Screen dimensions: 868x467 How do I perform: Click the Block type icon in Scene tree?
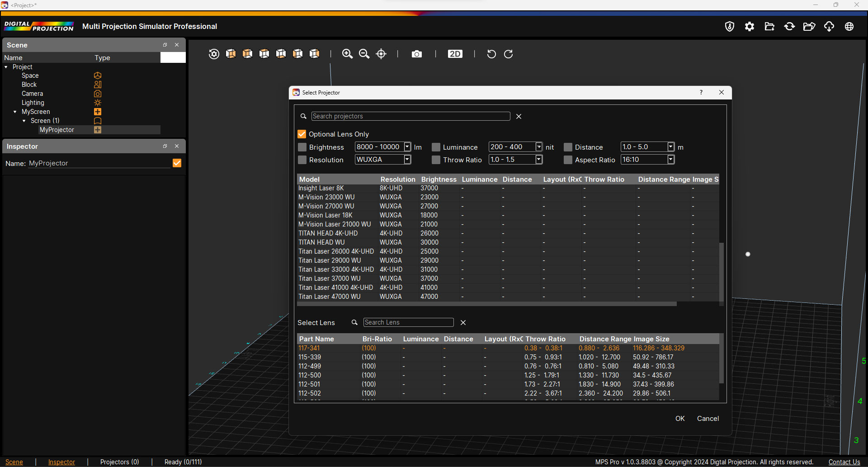click(x=98, y=85)
